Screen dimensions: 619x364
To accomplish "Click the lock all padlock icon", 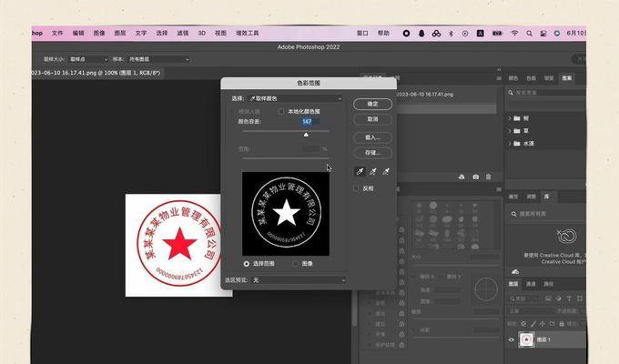I will (x=562, y=324).
